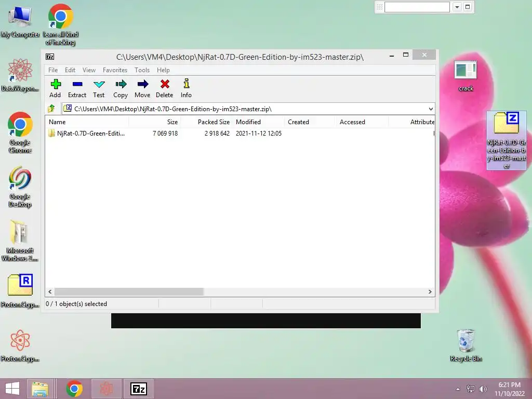Sort by the Accessed column
532x399 pixels.
click(x=362, y=122)
